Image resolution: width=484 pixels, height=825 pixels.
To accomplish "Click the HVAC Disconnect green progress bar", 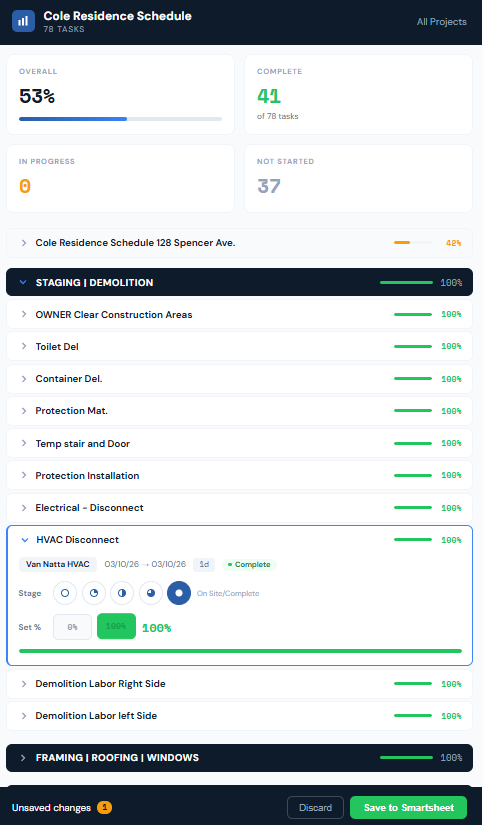I will (x=240, y=651).
